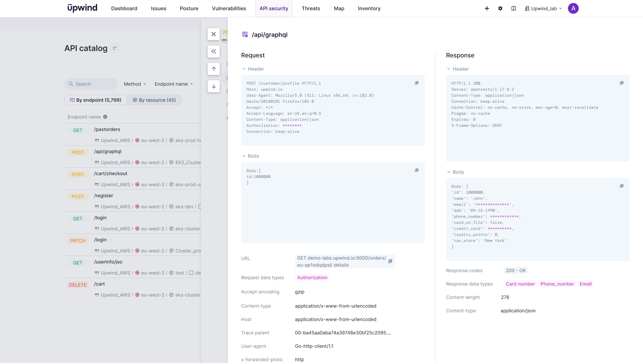Viewport: 643px width, 364px height.
Task: Close the endpoint details drawer
Action: coord(214,34)
